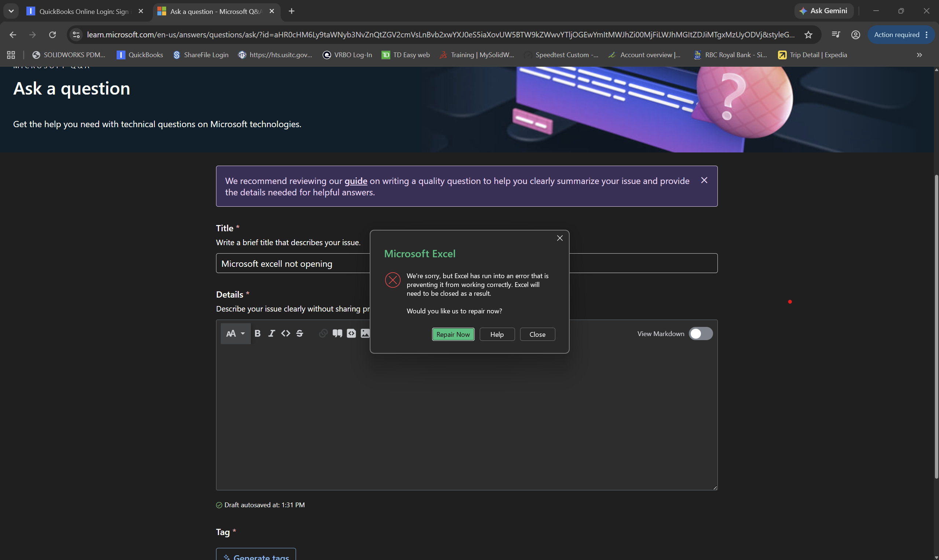Open the guide link in the banner
This screenshot has height=560, width=939.
tap(356, 181)
